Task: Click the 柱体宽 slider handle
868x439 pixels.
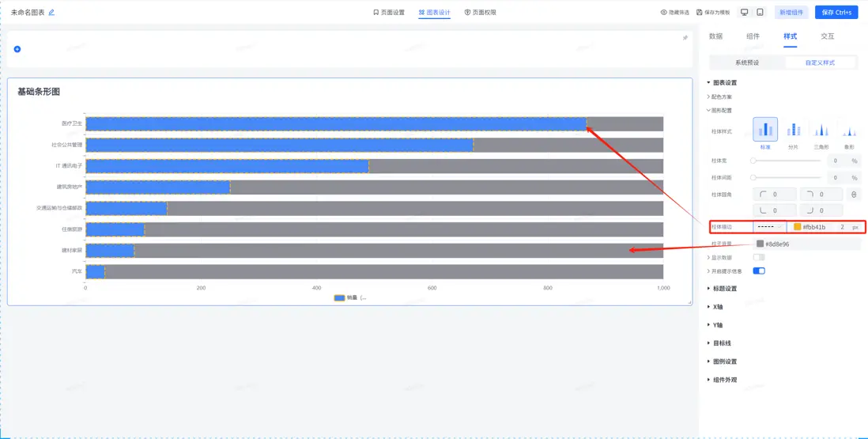Action: point(753,161)
